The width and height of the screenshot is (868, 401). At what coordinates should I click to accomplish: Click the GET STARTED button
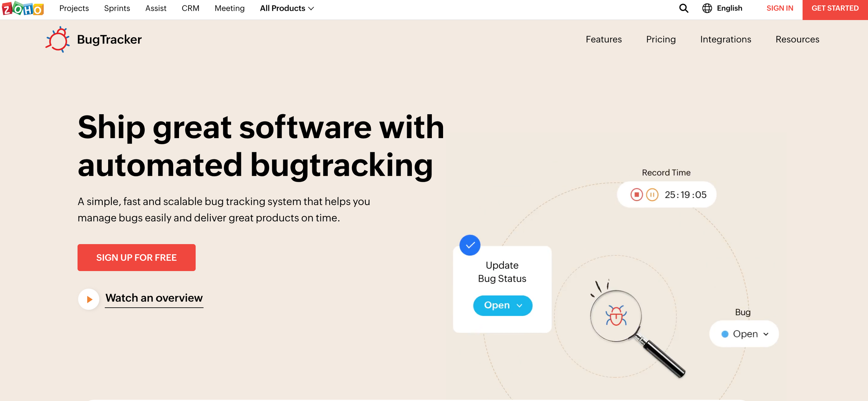click(835, 10)
